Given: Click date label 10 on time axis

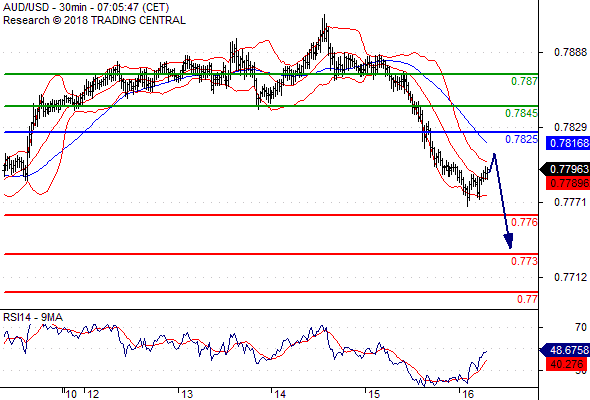Looking at the screenshot, I should [x=71, y=394].
